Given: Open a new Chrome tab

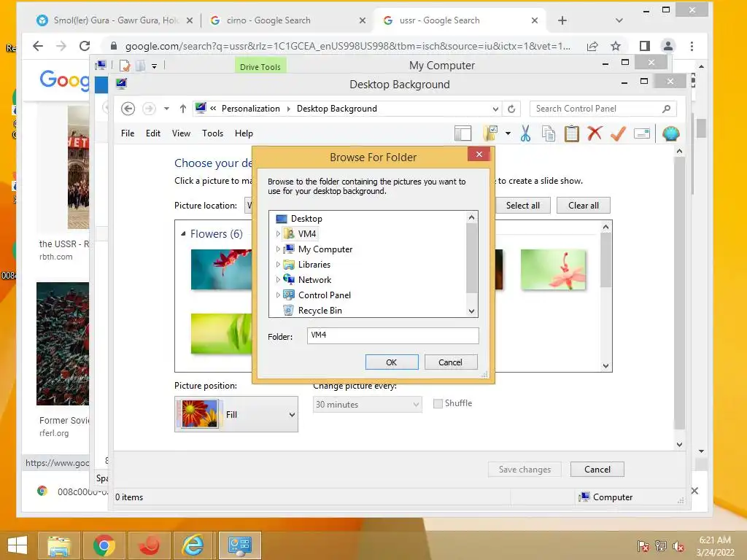Looking at the screenshot, I should pyautogui.click(x=562, y=20).
